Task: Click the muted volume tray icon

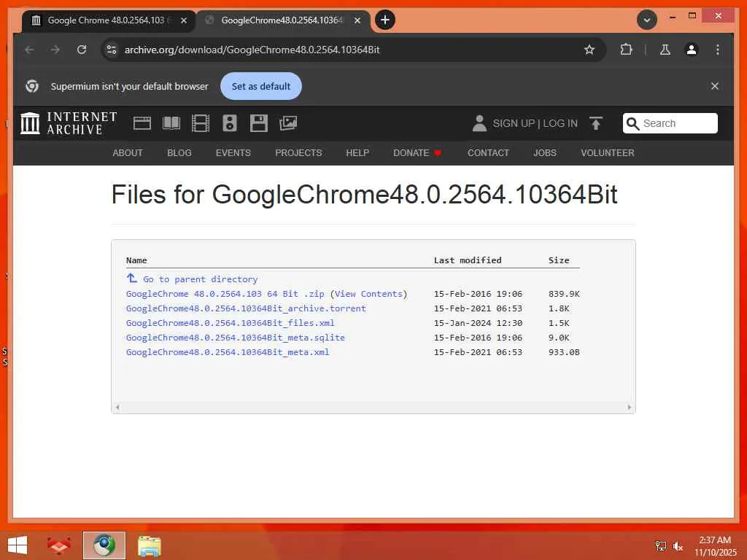Action: [x=678, y=546]
